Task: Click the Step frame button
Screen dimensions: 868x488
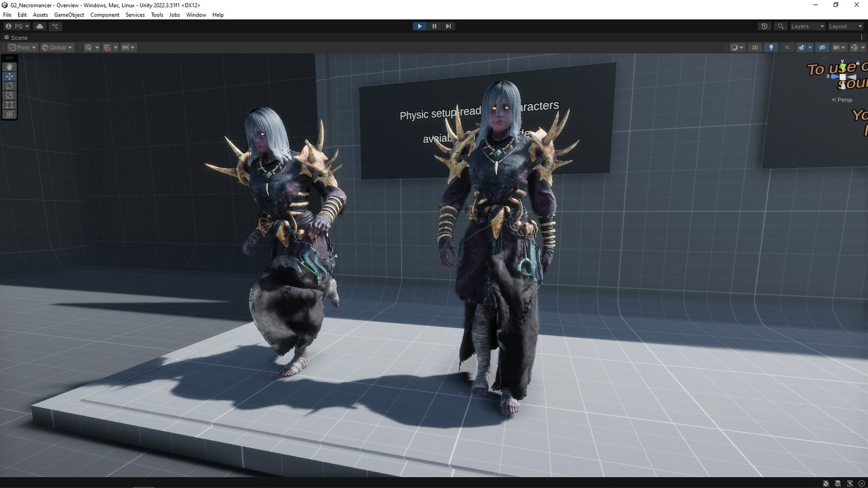Action: (448, 26)
